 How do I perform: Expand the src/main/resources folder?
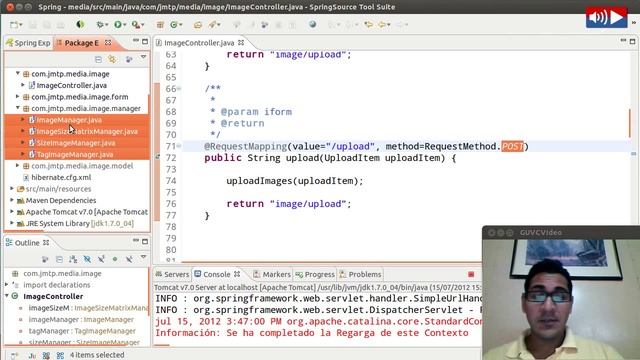(x=12, y=189)
